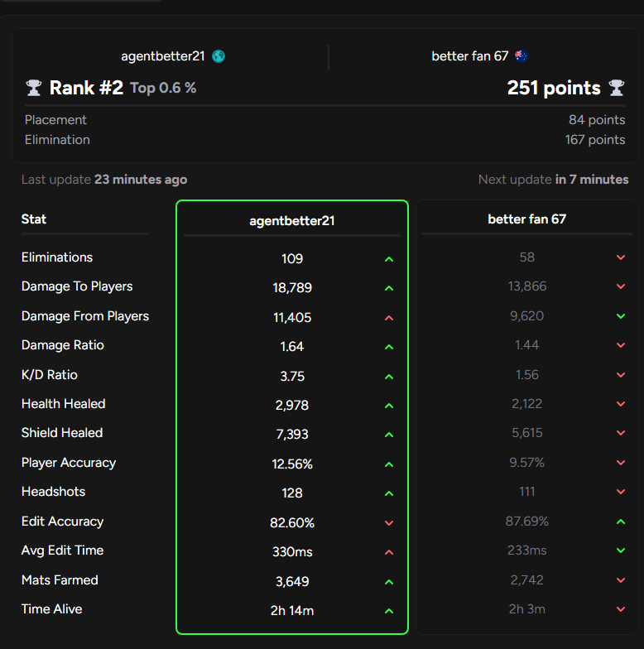Click the Avg Edit Time stat label
Viewport: 644px width, 649px height.
(x=63, y=550)
